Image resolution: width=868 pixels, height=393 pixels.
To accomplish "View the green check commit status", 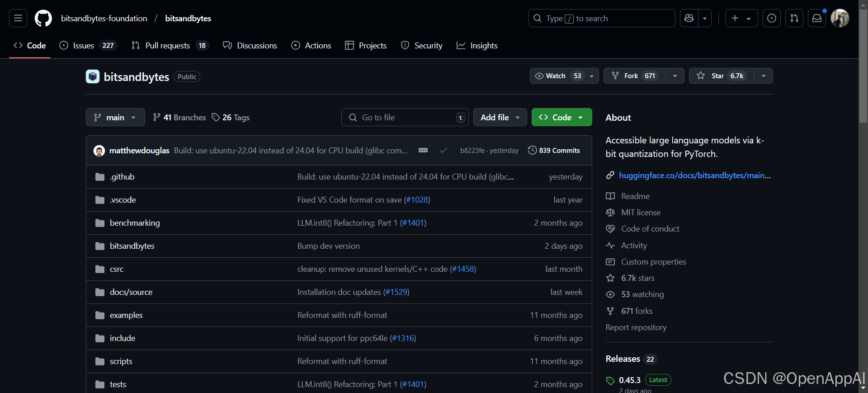I will coord(443,151).
